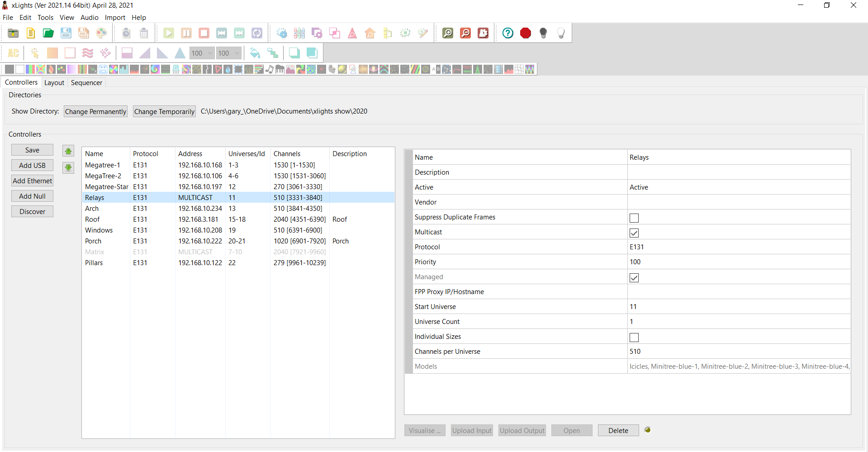Click the Save Sequence toolbar icon
This screenshot has height=452, width=868.
pyautogui.click(x=66, y=33)
